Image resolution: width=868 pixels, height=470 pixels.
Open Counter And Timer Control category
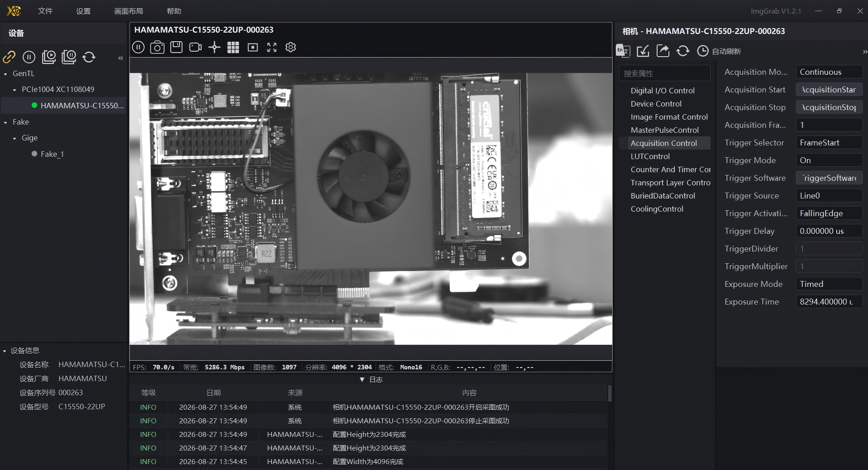[670, 170]
